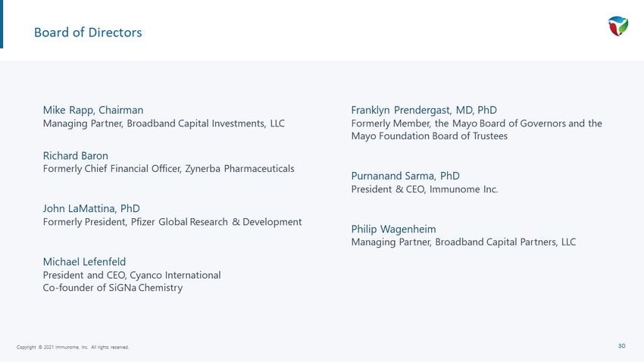Click President & CEO, Immunome Inc. line
The width and height of the screenshot is (644, 362).
(424, 189)
